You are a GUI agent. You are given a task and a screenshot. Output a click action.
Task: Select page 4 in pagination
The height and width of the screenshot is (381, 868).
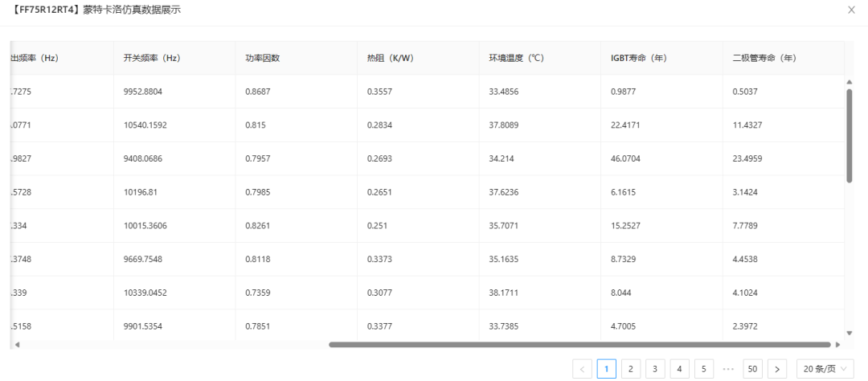(679, 369)
